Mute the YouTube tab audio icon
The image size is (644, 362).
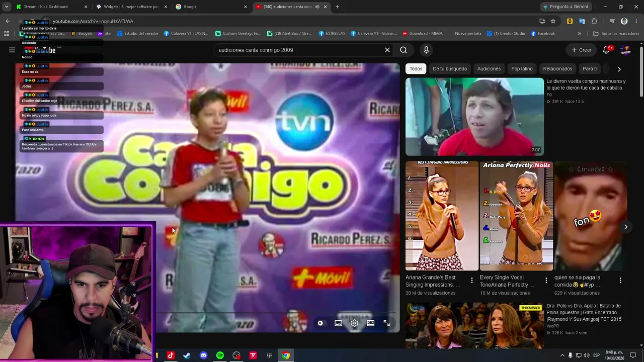(317, 7)
